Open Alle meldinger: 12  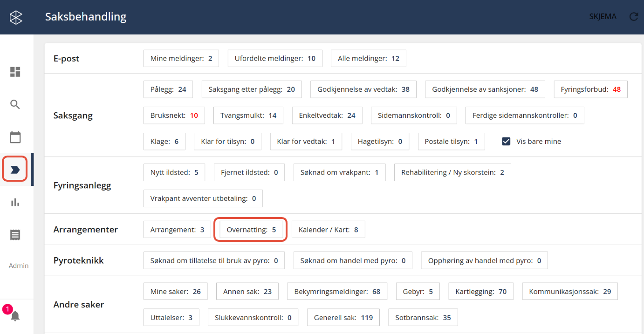[x=369, y=59]
